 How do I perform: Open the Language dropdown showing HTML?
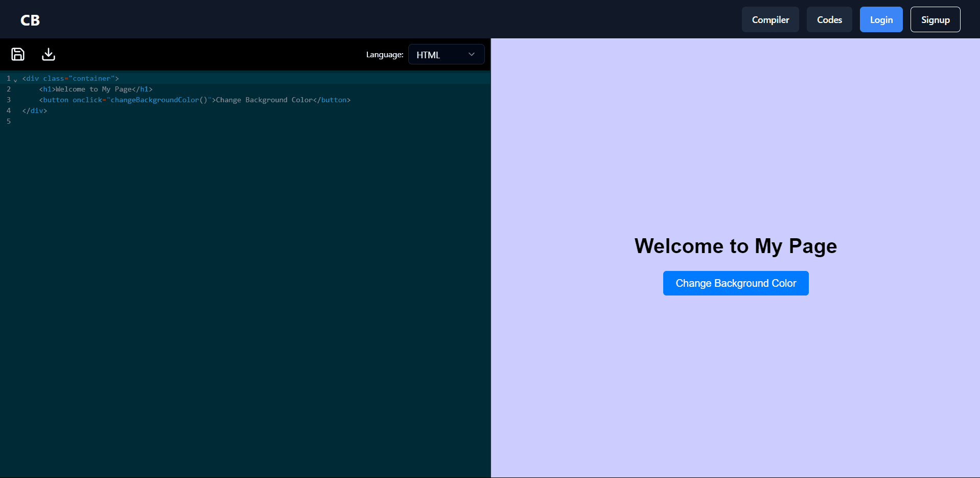pyautogui.click(x=446, y=55)
